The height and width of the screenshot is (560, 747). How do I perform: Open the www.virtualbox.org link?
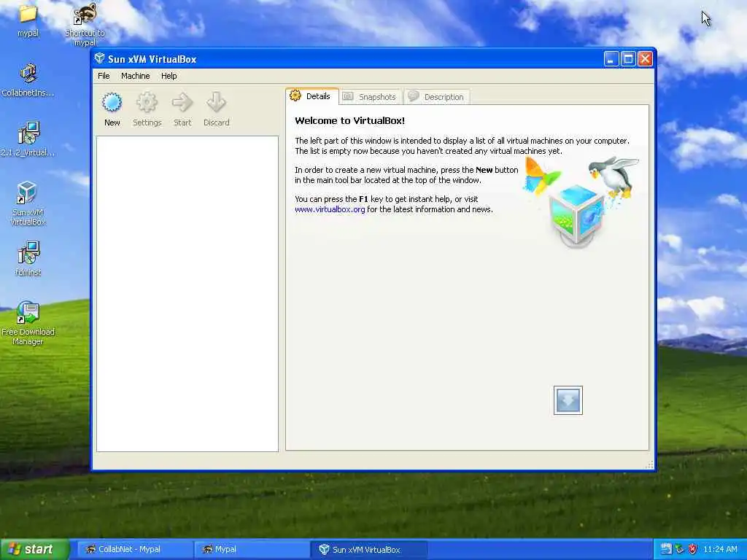tap(330, 209)
